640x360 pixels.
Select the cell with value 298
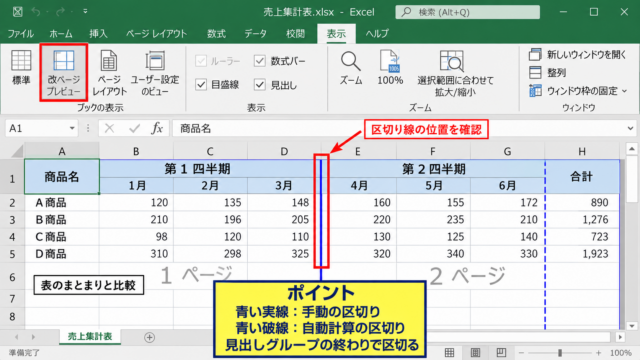pyautogui.click(x=210, y=254)
